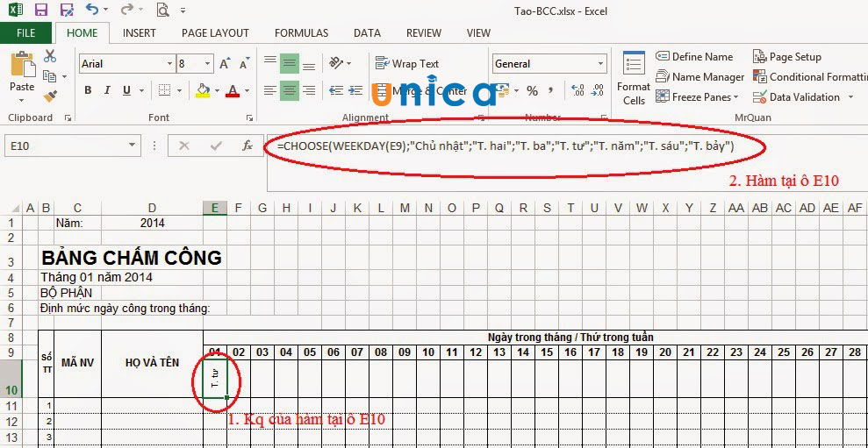Image resolution: width=868 pixels, height=448 pixels.
Task: Click the Cancel X icon in formula bar
Action: point(184,146)
